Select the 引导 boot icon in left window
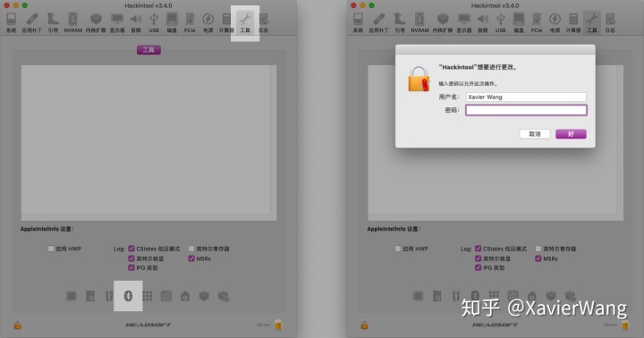Screen dimensions: 644x338 coord(53,22)
